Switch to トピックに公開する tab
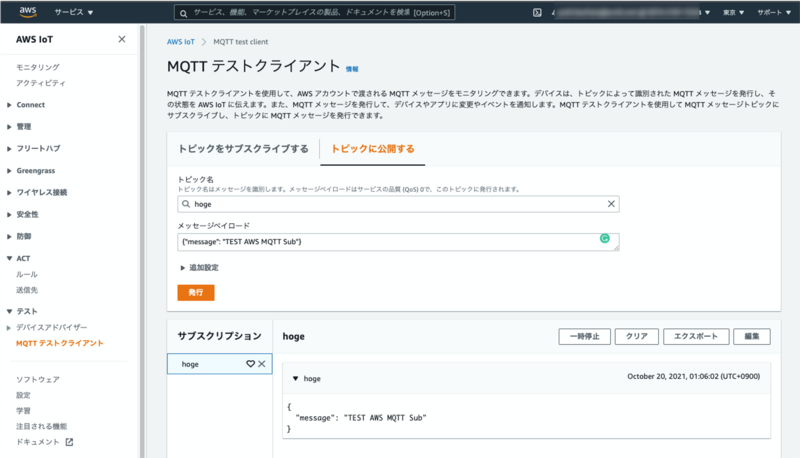800x458 pixels. 372,149
